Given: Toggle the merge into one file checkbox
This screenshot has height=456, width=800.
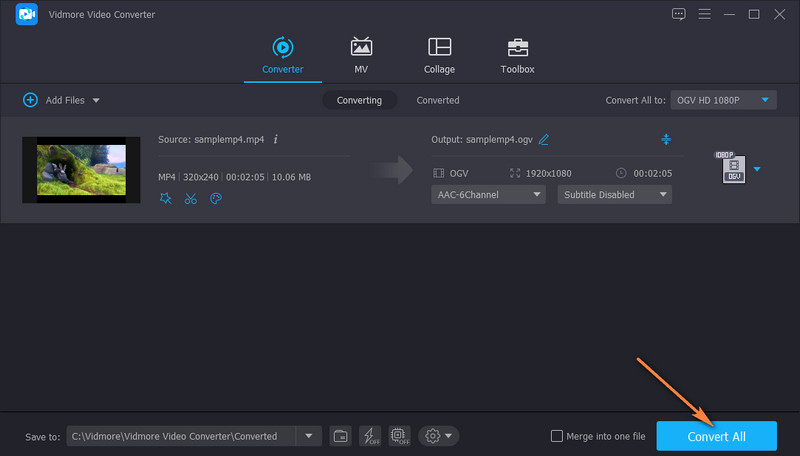Looking at the screenshot, I should pyautogui.click(x=557, y=436).
